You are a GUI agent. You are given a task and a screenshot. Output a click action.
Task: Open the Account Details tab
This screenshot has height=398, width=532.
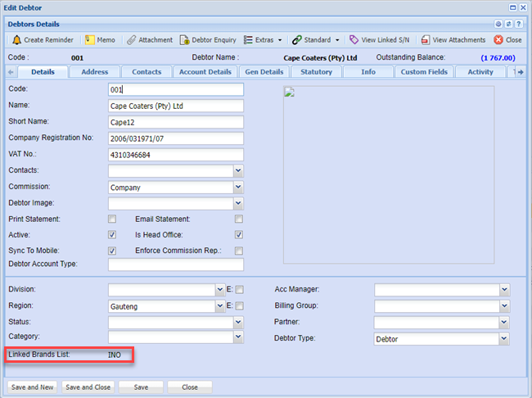(x=205, y=72)
